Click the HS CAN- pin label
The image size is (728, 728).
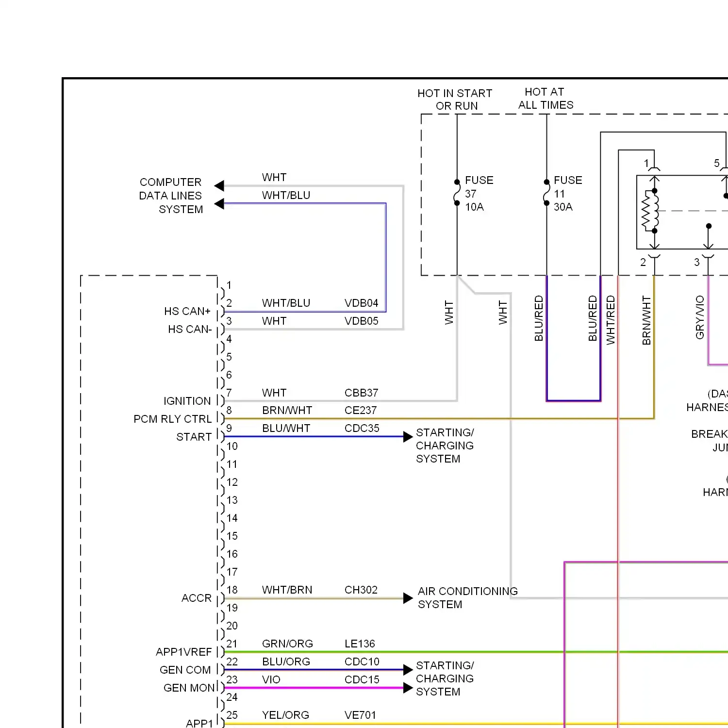pos(190,330)
